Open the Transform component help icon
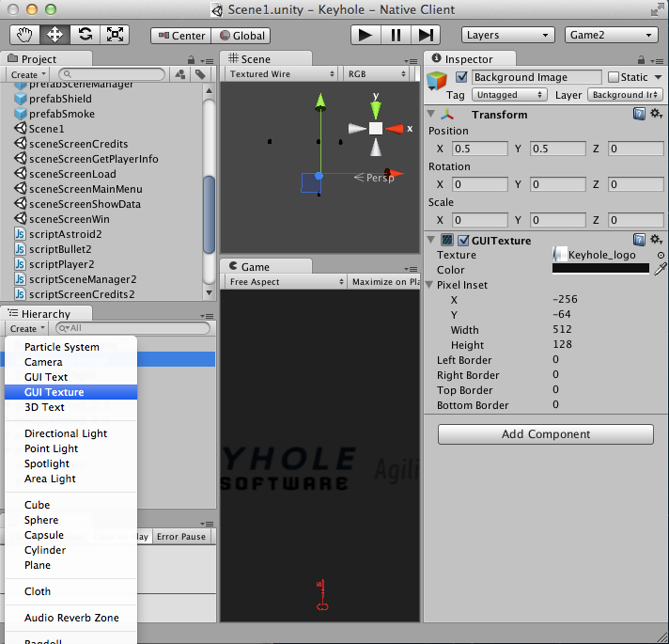This screenshot has height=644, width=669. pos(639,114)
